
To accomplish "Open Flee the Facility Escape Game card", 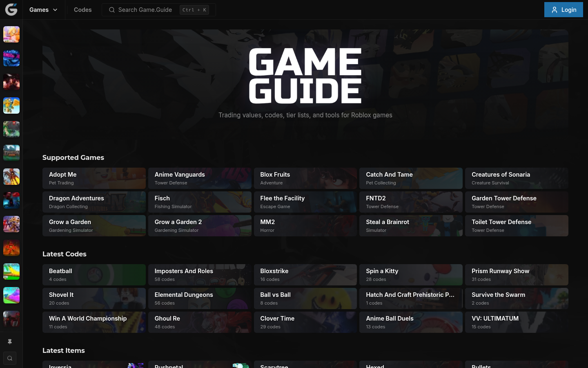I will (x=305, y=202).
